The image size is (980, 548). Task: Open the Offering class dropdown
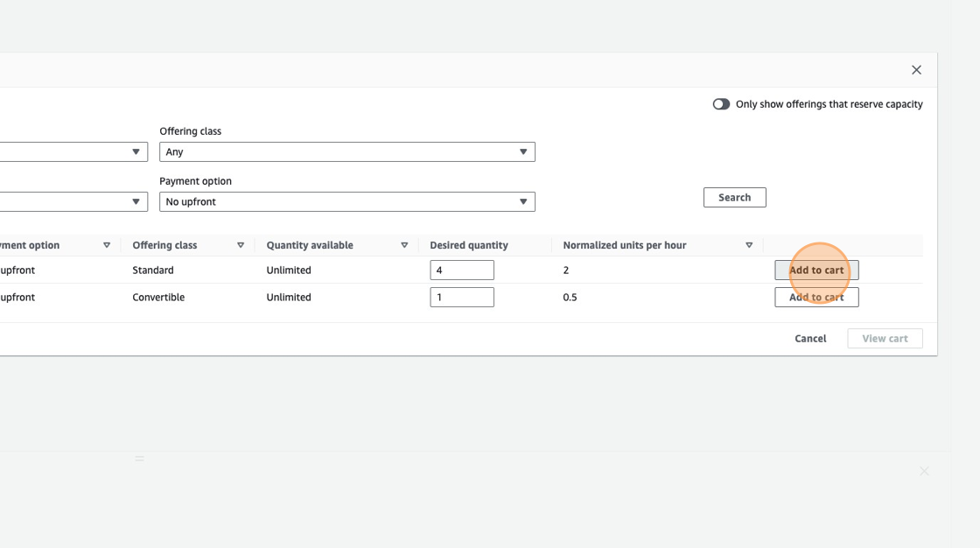346,151
